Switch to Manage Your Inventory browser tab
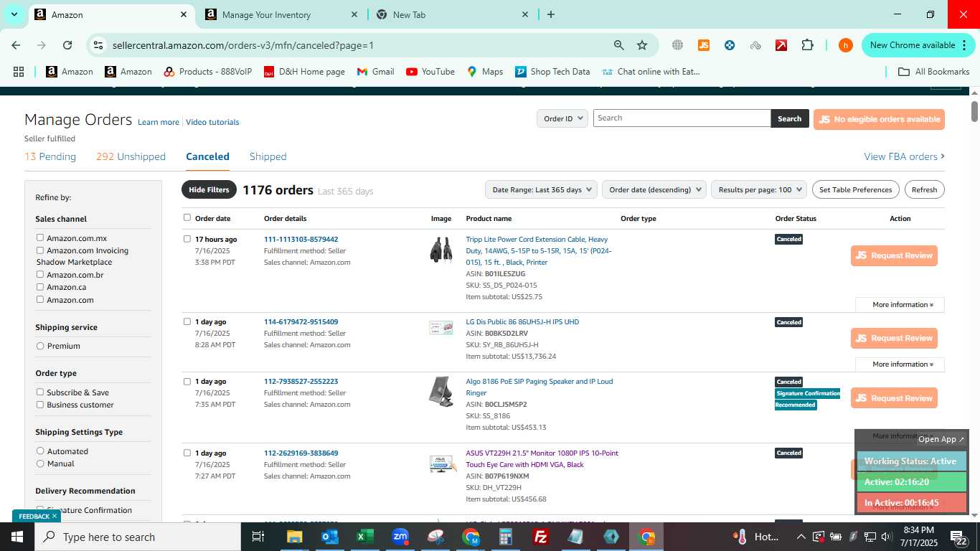 [282, 14]
